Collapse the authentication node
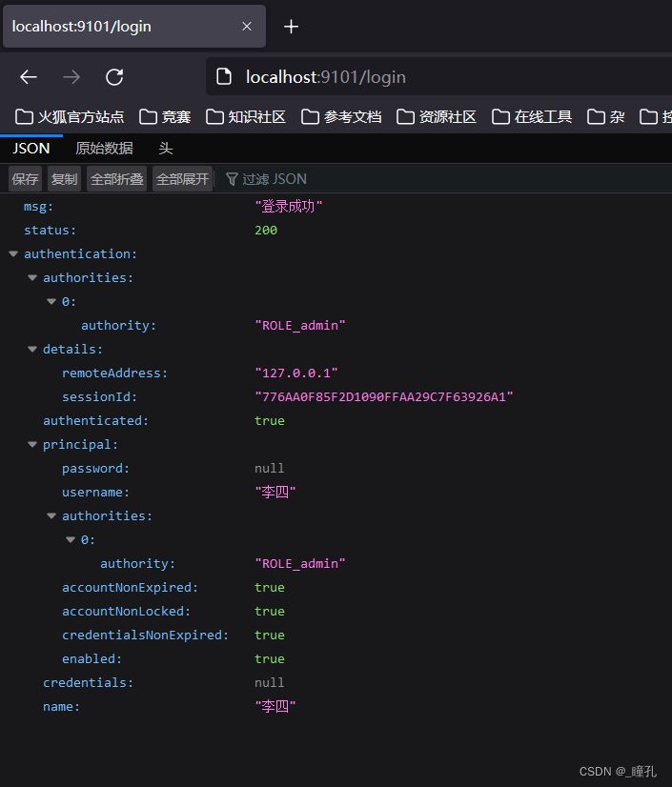 [x=13, y=254]
